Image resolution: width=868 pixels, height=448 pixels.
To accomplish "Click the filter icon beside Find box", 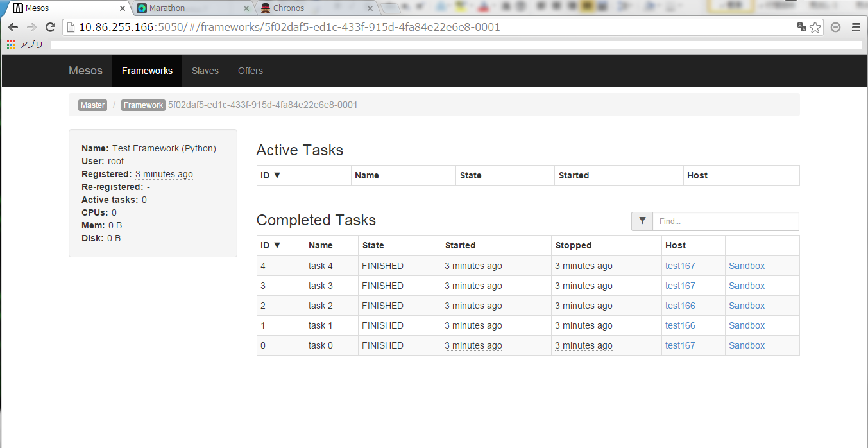I will coord(642,221).
